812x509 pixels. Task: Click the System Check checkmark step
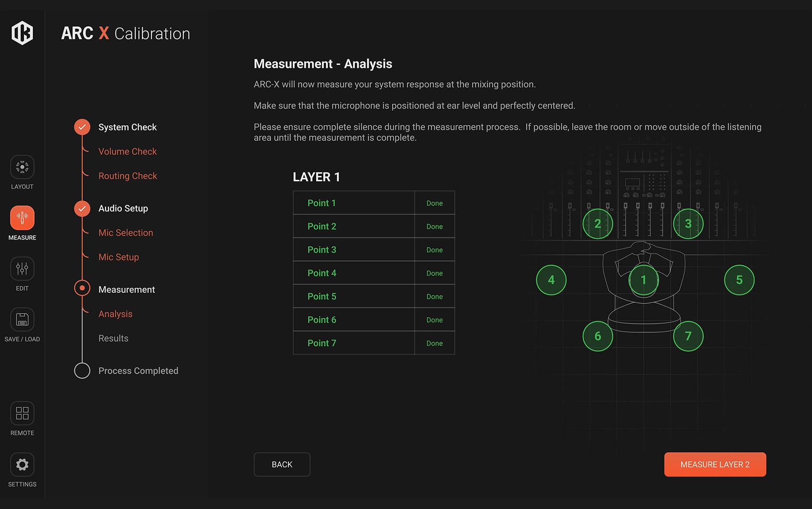click(82, 127)
